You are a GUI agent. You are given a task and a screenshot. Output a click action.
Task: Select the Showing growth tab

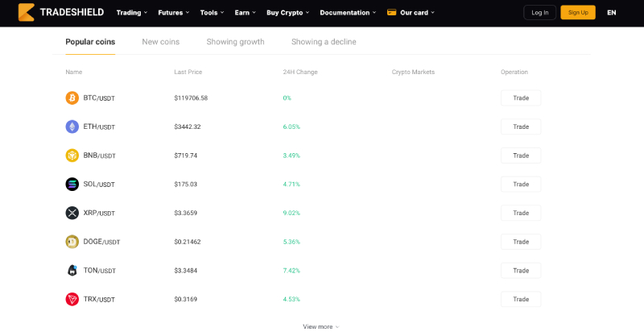[235, 42]
